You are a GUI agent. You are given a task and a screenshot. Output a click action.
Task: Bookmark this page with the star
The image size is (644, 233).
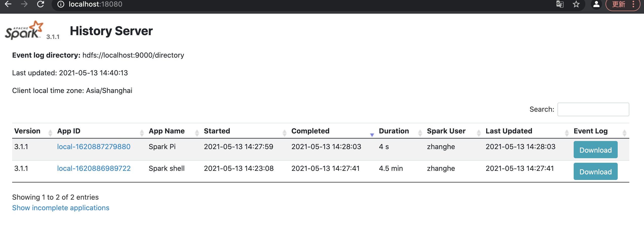[576, 4]
